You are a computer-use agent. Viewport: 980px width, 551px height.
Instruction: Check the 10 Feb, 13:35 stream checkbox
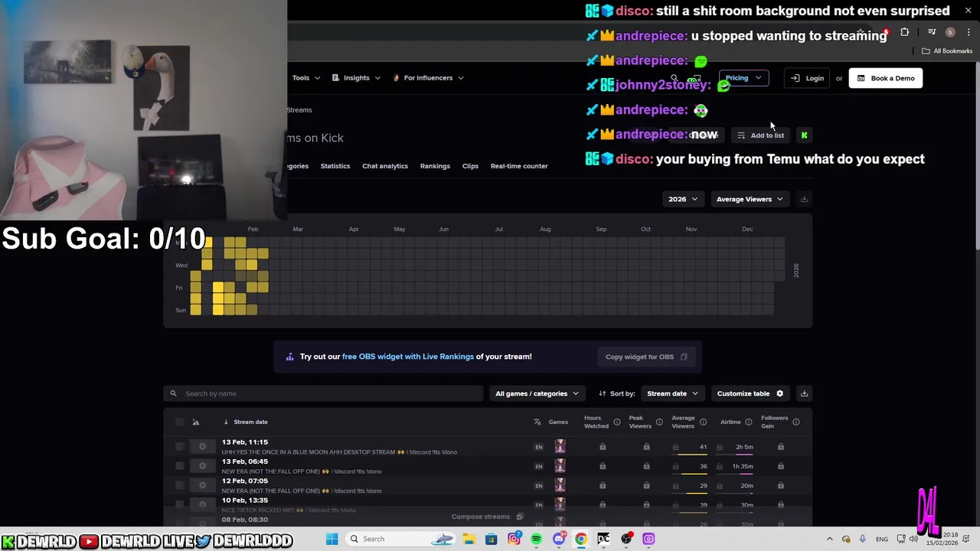180,504
